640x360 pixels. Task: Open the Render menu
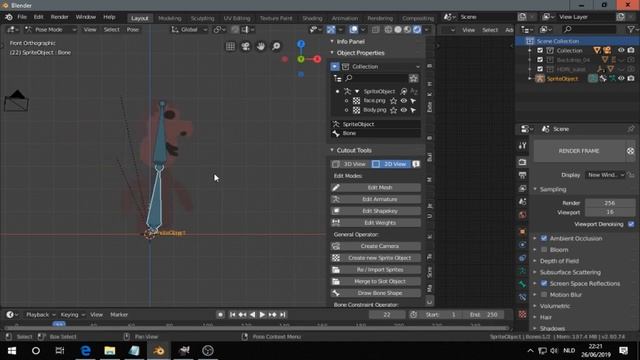[59, 17]
